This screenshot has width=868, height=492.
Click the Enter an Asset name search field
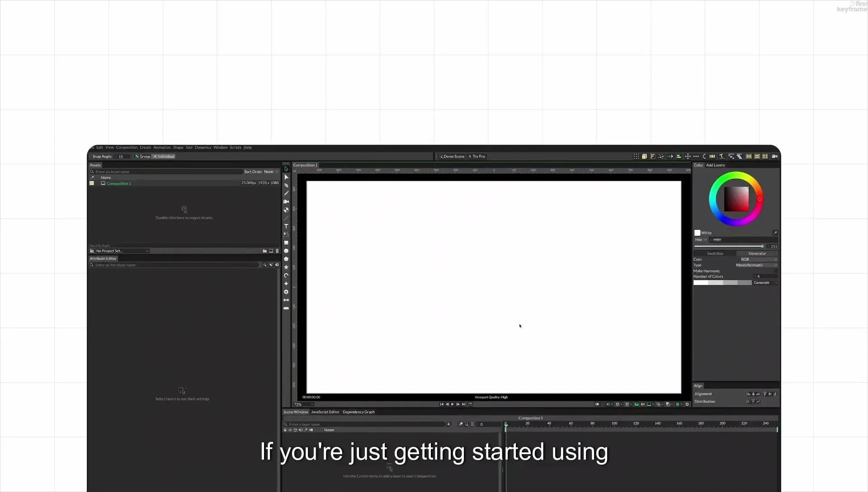[x=167, y=172]
